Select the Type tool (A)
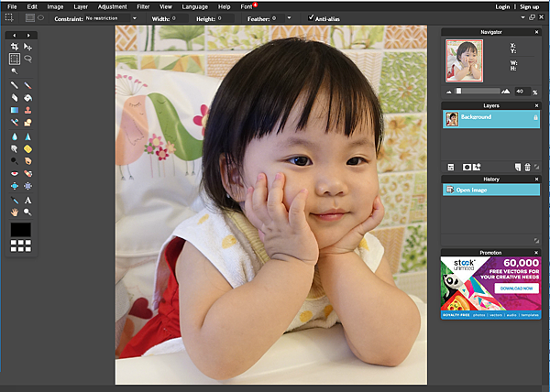This screenshot has height=392, width=550. (x=28, y=200)
